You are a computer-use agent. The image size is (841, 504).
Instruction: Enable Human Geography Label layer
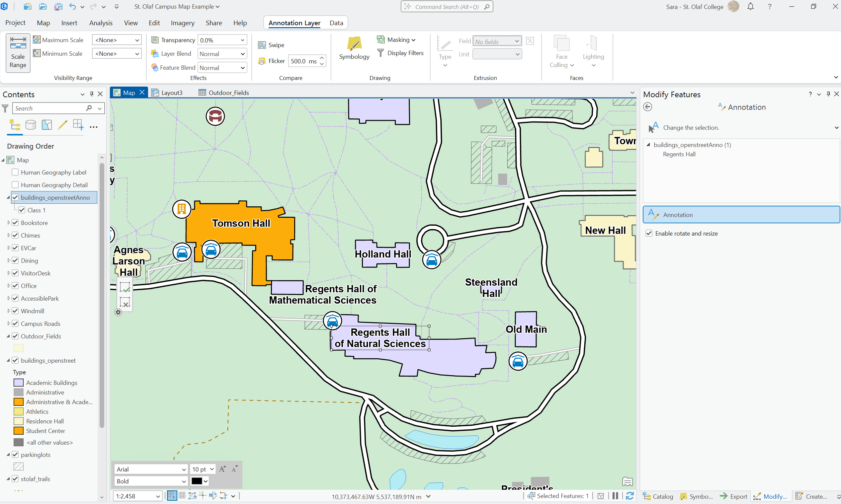(15, 172)
